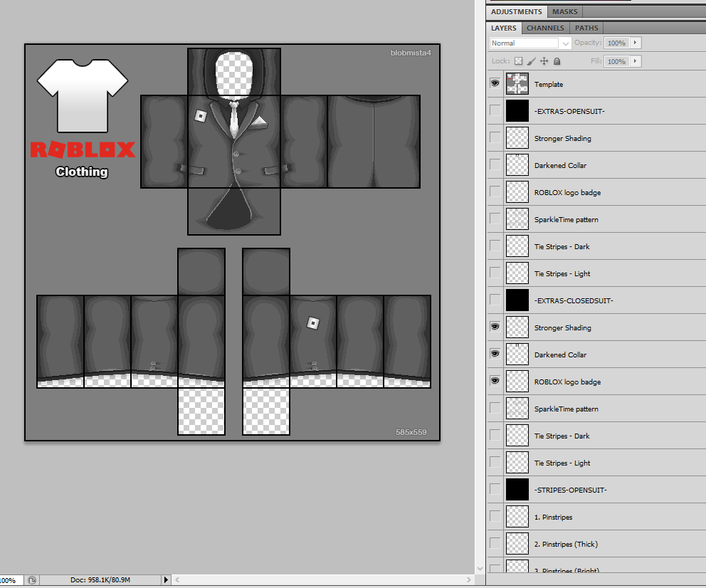Viewport: 706px width, 588px height.
Task: Open the Opacity slider dropdown
Action: pyautogui.click(x=635, y=43)
